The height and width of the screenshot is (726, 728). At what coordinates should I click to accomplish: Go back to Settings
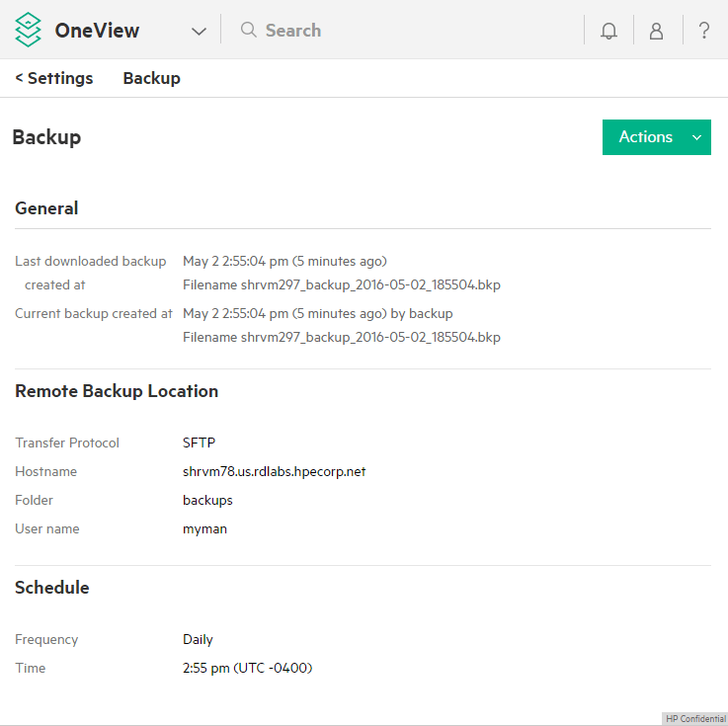54,78
